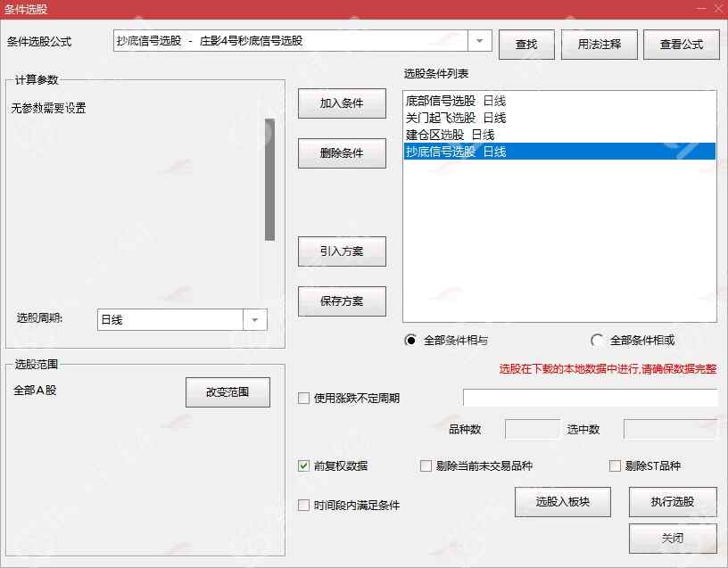
Task: Click the 查看公式 button
Action: point(681,45)
